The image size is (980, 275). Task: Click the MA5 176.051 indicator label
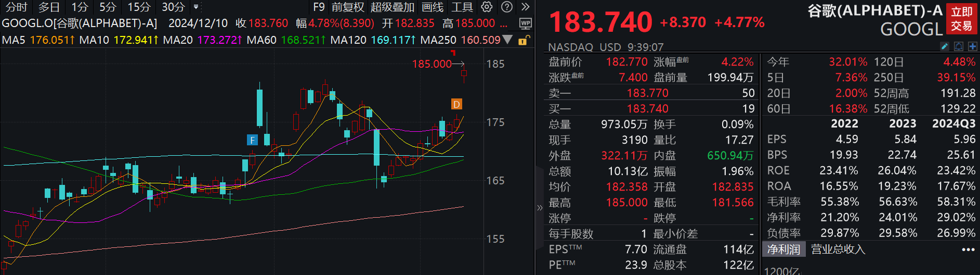pos(38,40)
